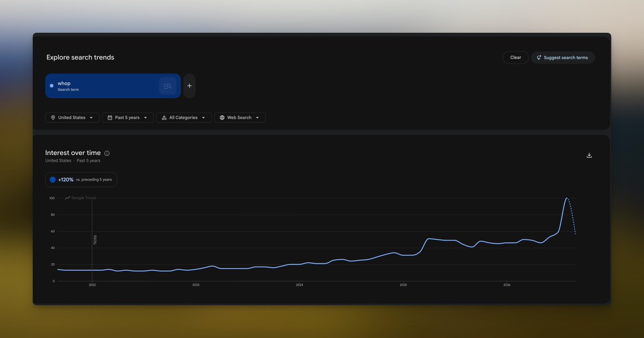This screenshot has width=644, height=338.
Task: Click the whop search term chip
Action: click(113, 86)
